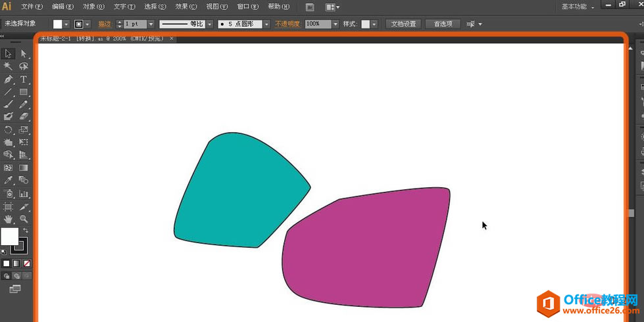Select the Zoom magnifier tool

[x=24, y=219]
